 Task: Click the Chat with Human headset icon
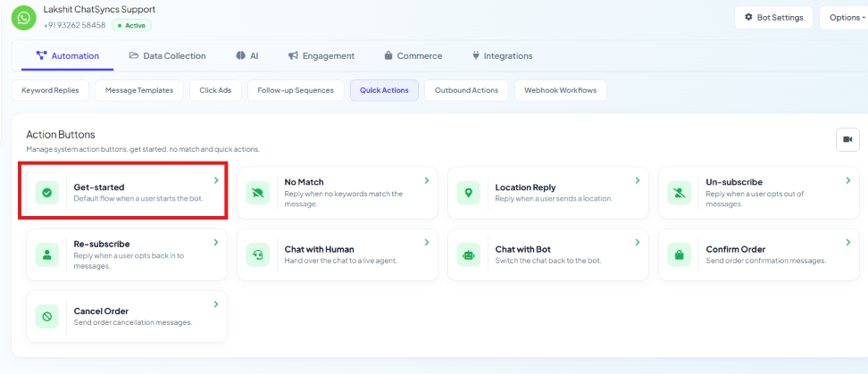click(257, 254)
